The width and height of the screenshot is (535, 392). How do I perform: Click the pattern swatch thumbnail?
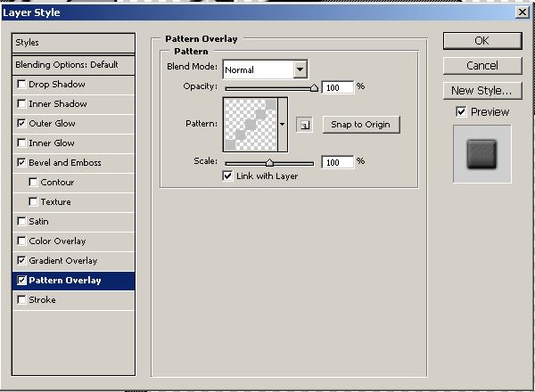250,125
